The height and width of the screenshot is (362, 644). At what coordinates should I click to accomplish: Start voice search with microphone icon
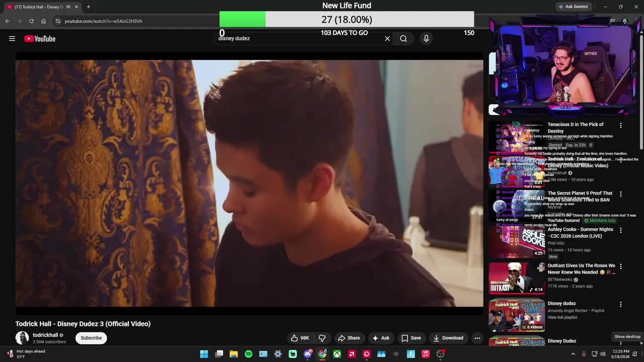pyautogui.click(x=426, y=39)
